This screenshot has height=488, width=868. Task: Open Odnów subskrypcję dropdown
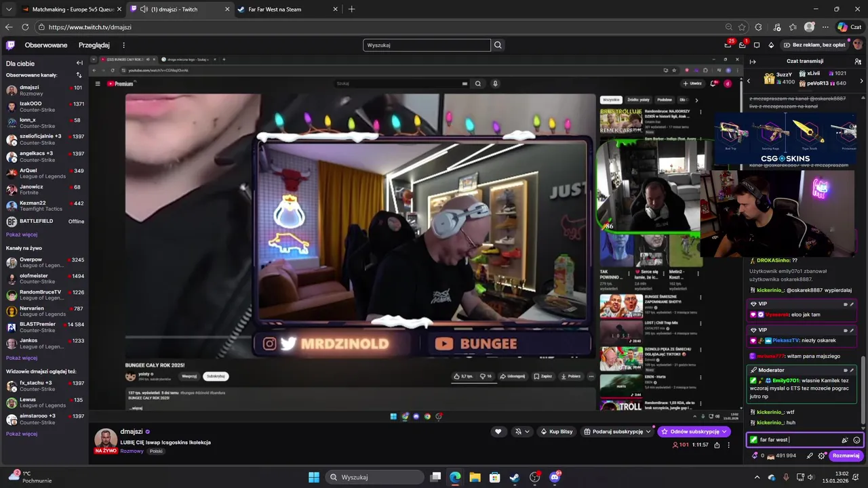pos(694,432)
